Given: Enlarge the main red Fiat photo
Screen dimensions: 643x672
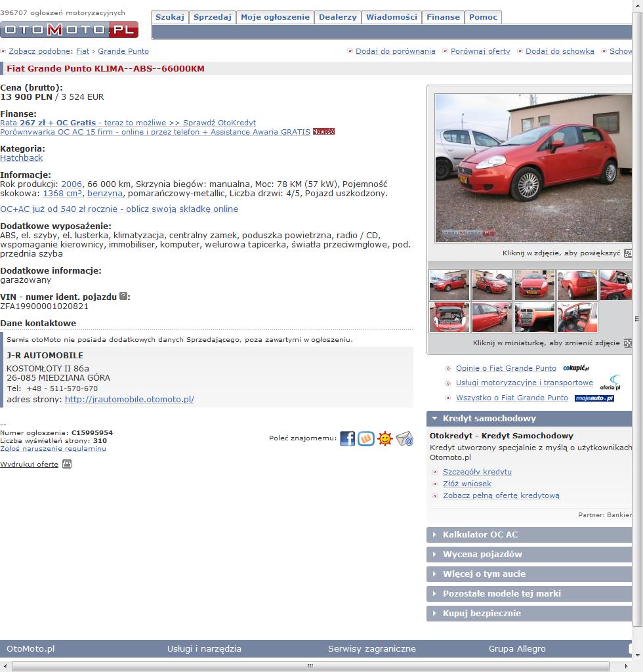Looking at the screenshot, I should (533, 169).
